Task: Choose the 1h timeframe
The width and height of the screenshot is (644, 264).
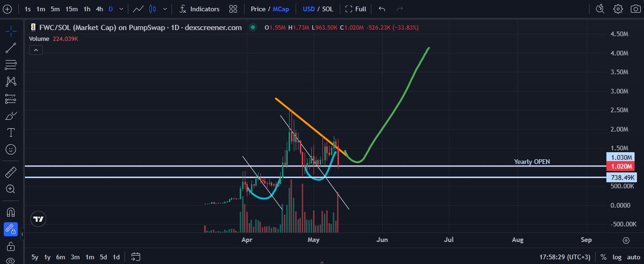Action: click(x=87, y=9)
